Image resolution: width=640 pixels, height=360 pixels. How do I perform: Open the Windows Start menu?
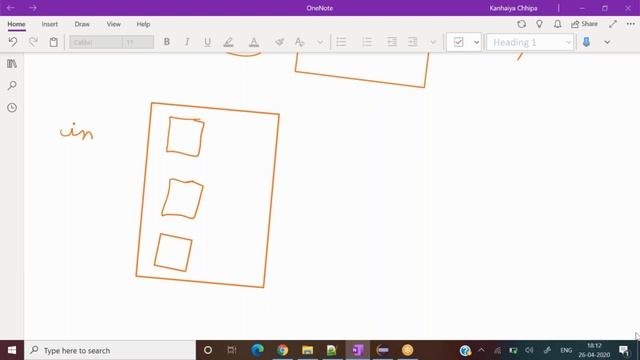[x=12, y=350]
